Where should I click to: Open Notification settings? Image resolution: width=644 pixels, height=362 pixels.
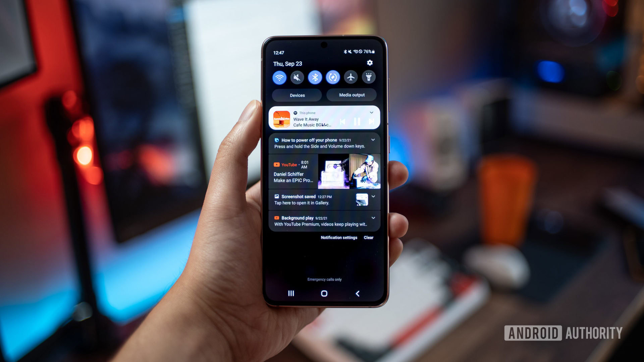click(x=338, y=237)
